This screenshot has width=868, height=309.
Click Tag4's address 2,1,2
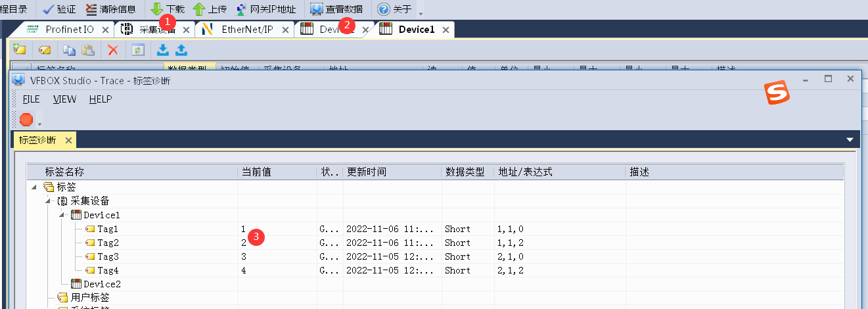point(511,270)
